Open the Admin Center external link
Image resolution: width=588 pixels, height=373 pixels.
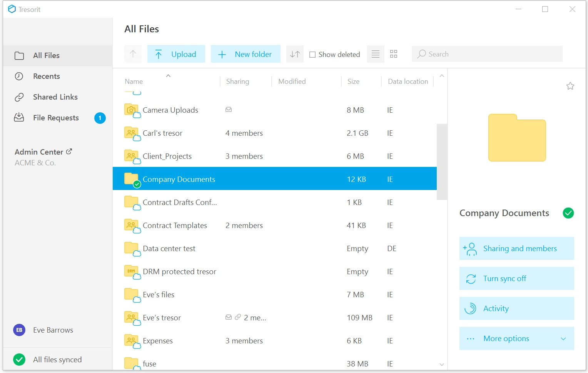coord(43,152)
